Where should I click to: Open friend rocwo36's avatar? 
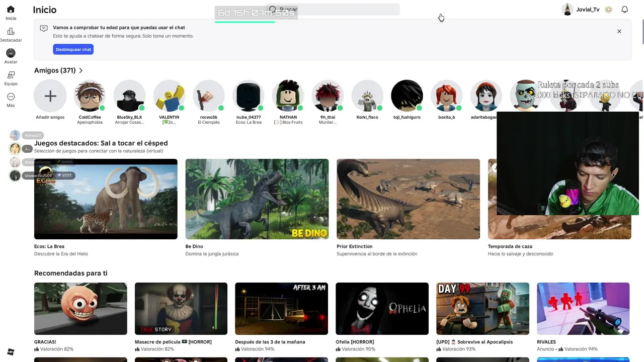click(208, 96)
